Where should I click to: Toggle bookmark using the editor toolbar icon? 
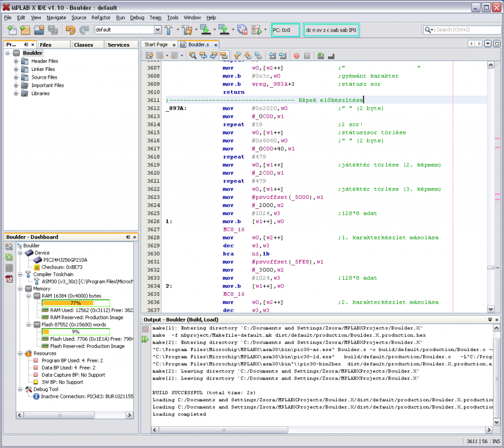(x=259, y=56)
